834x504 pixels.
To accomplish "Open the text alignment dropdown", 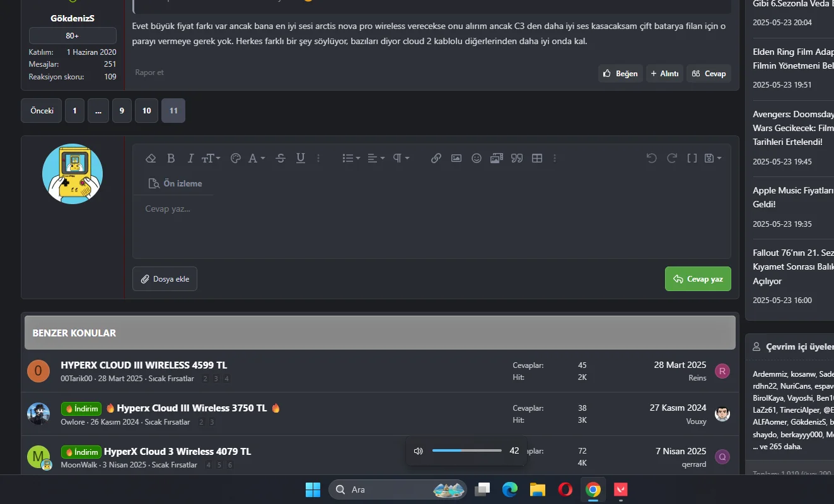I will [x=376, y=158].
